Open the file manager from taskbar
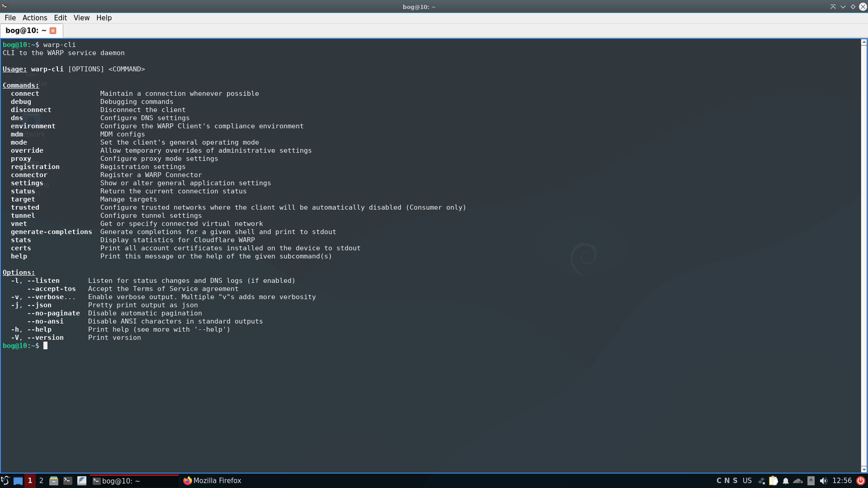The width and height of the screenshot is (868, 488). click(x=54, y=481)
